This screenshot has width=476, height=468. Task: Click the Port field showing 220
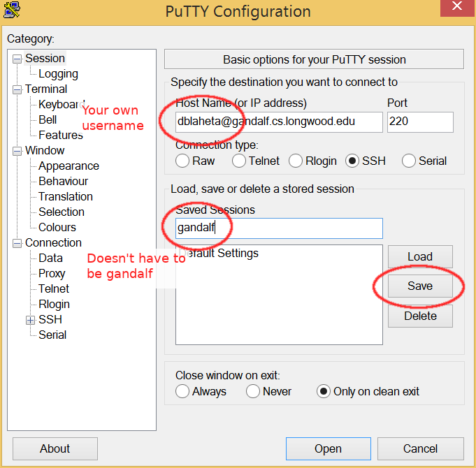click(x=420, y=122)
